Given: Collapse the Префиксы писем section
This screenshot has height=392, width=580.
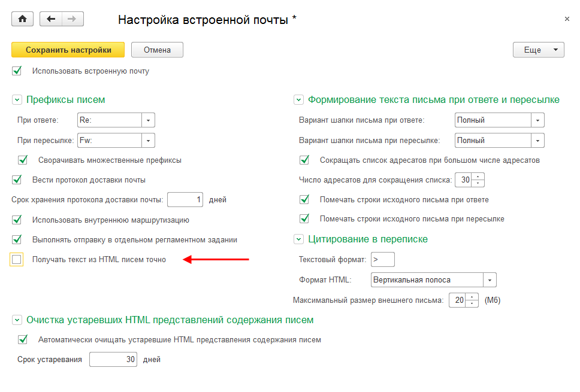Looking at the screenshot, I should pos(17,100).
